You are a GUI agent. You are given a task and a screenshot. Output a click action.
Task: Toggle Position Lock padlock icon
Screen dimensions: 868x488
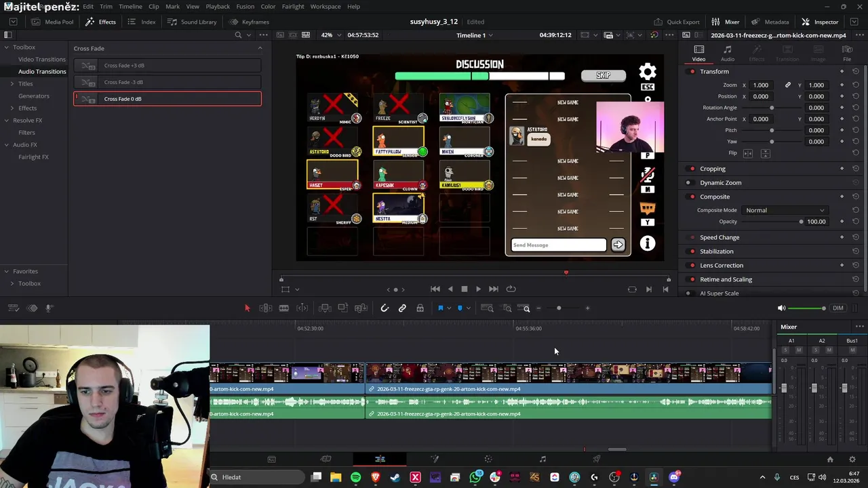tap(420, 308)
